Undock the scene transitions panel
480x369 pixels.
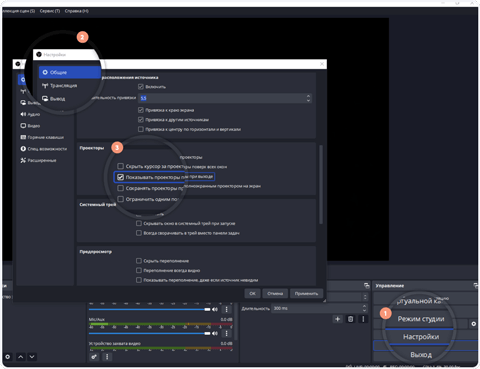[x=367, y=286]
